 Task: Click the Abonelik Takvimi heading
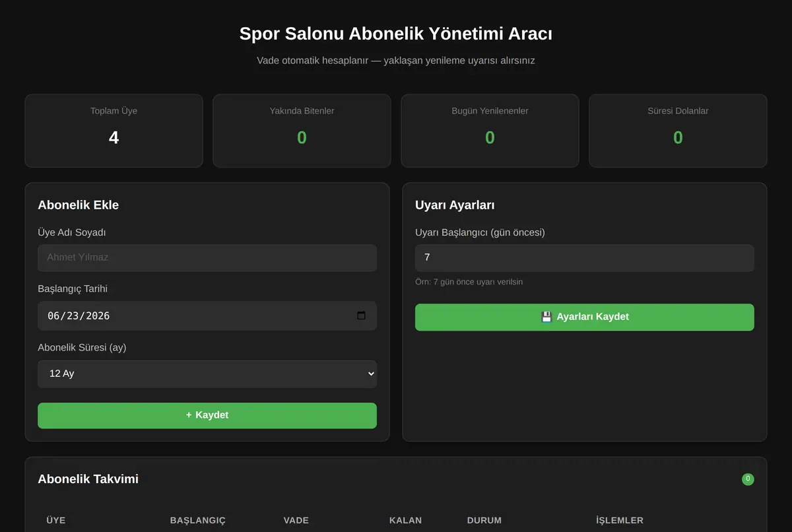click(x=88, y=479)
